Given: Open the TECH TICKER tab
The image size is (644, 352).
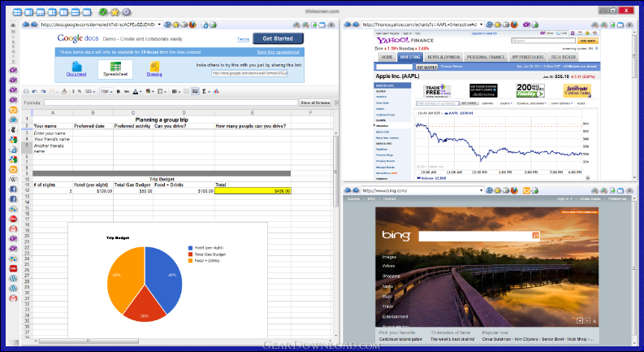Looking at the screenshot, I should [x=563, y=57].
